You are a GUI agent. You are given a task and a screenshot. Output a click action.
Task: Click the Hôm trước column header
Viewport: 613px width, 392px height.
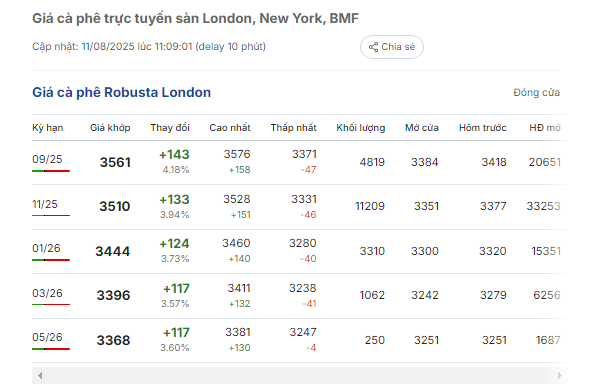483,128
